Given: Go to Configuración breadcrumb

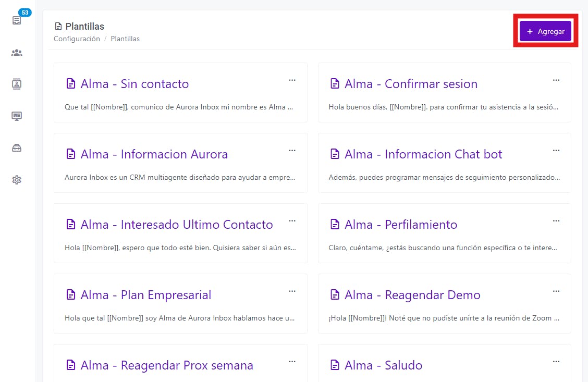Looking at the screenshot, I should [x=77, y=39].
